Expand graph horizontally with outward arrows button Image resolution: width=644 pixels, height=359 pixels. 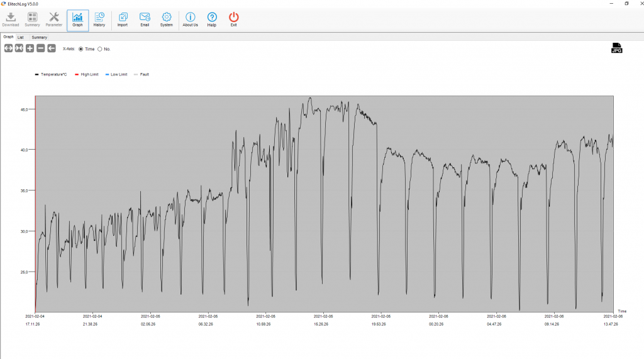coord(9,48)
